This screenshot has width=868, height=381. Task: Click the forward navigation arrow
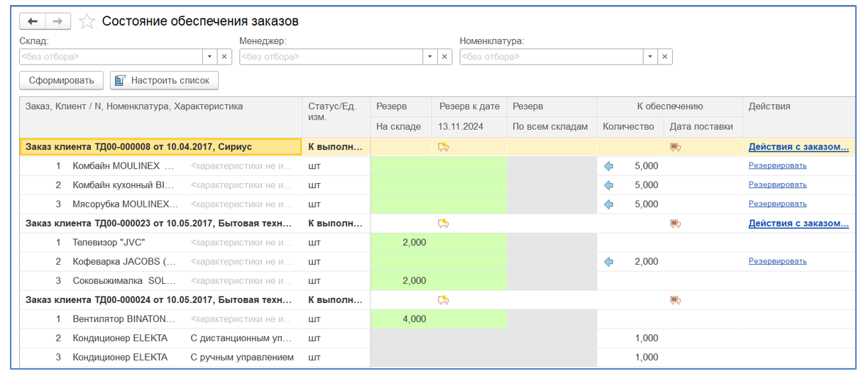tap(58, 21)
